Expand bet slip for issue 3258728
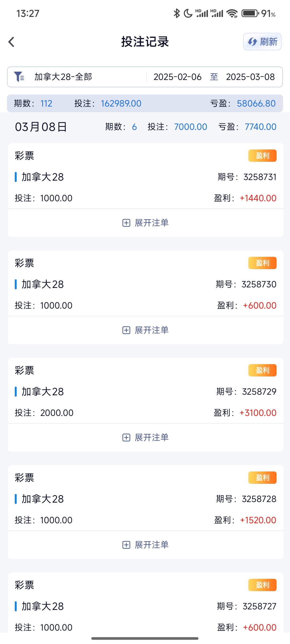Screen dimensions: 290x644 click(x=146, y=545)
